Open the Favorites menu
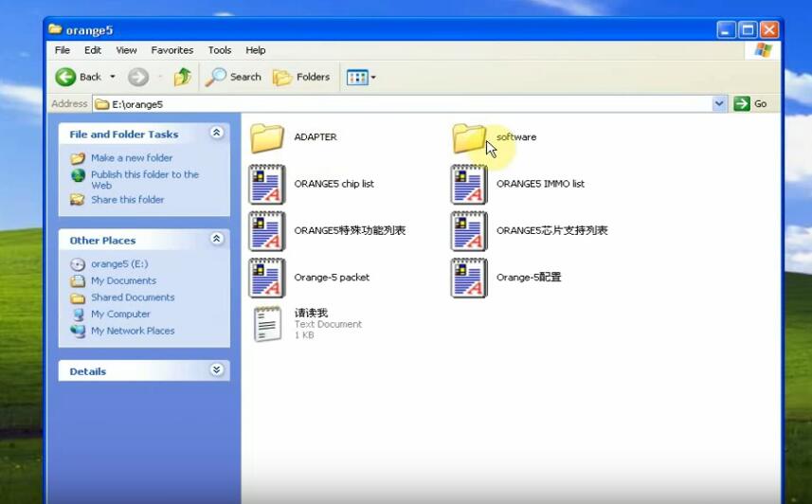Image resolution: width=812 pixels, height=504 pixels. click(x=171, y=50)
